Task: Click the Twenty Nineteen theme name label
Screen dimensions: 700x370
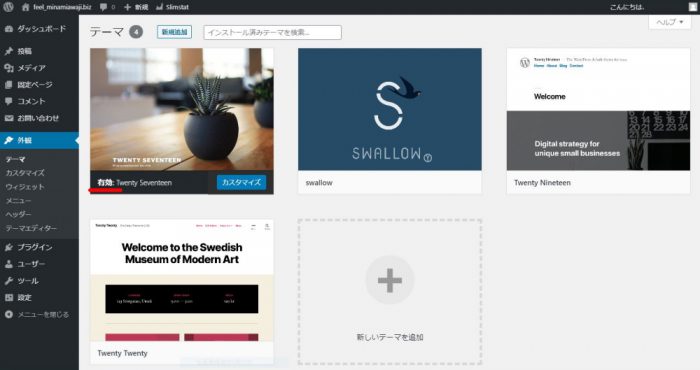Action: coord(542,183)
